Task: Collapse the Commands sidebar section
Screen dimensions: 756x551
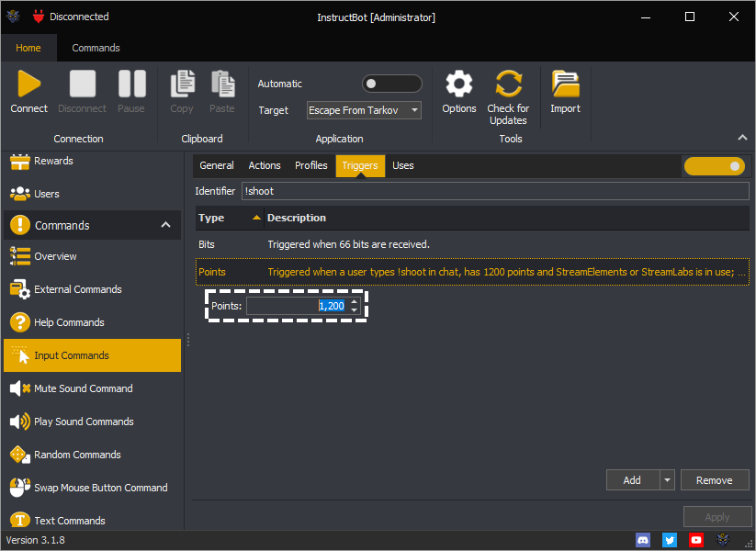Action: [x=165, y=225]
